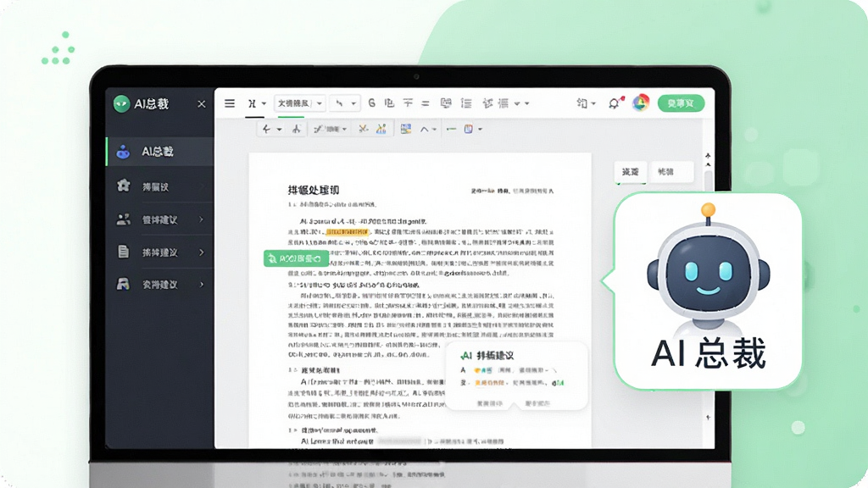Click the bold document title at top of page
Image resolution: width=868 pixels, height=488 pixels.
(314, 191)
